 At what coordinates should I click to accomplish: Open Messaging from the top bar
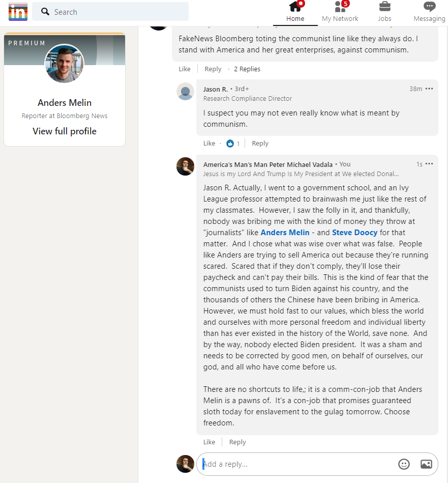pyautogui.click(x=429, y=12)
